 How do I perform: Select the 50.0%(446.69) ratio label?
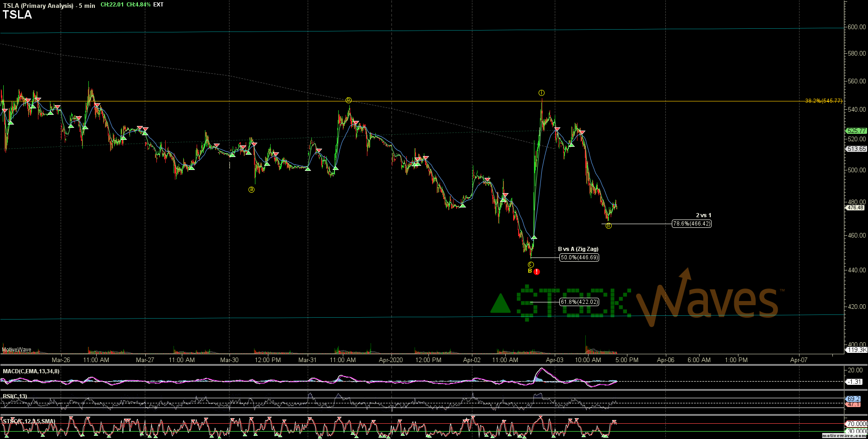pos(579,257)
